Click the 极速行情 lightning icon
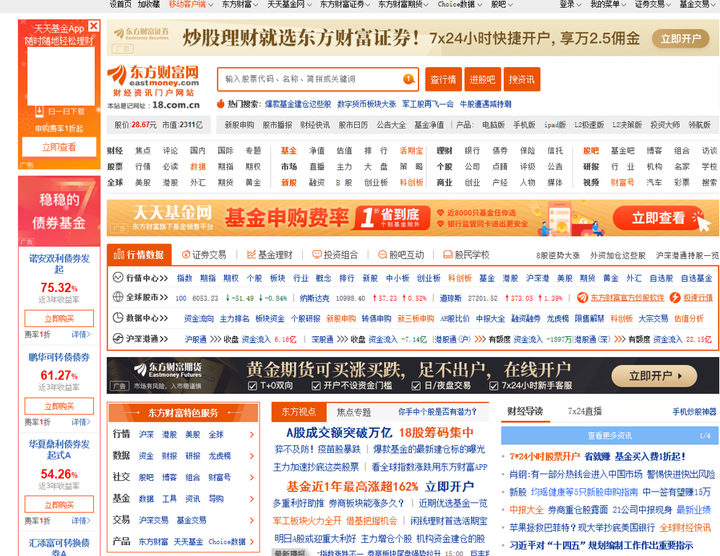 pyautogui.click(x=675, y=298)
